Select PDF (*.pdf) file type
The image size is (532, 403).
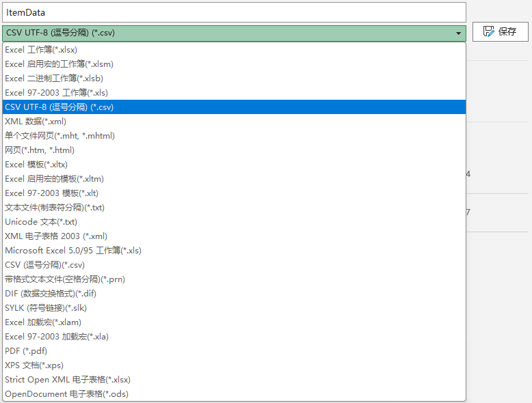pos(26,351)
